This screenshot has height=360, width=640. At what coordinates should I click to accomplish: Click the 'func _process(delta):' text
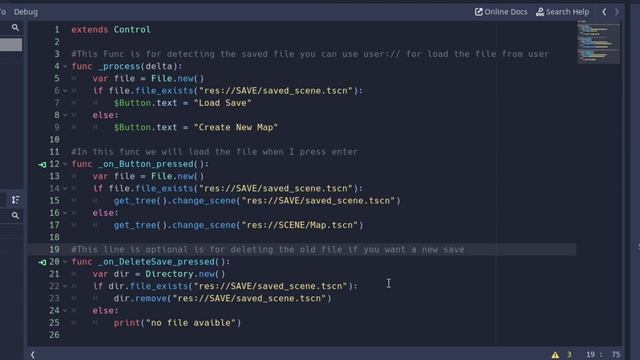click(127, 66)
